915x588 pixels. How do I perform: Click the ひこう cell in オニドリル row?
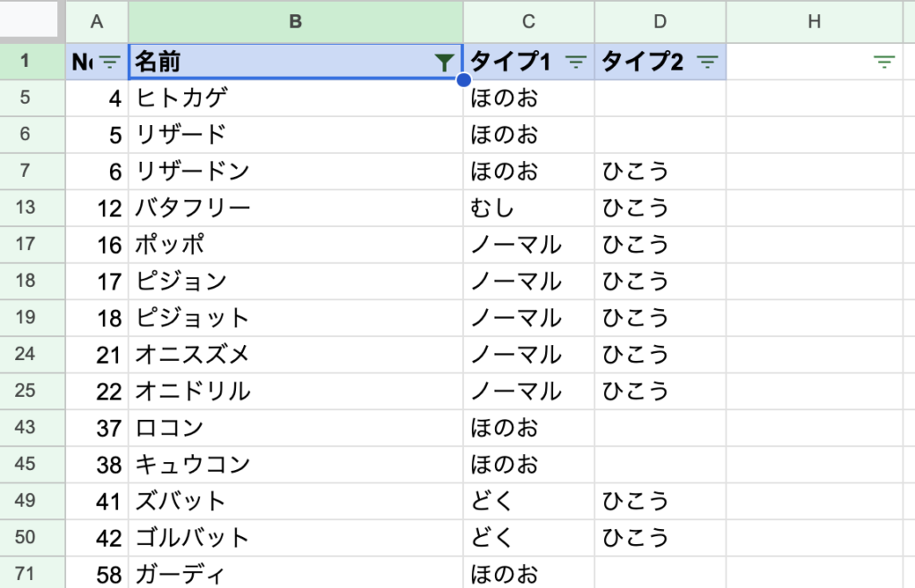[660, 391]
